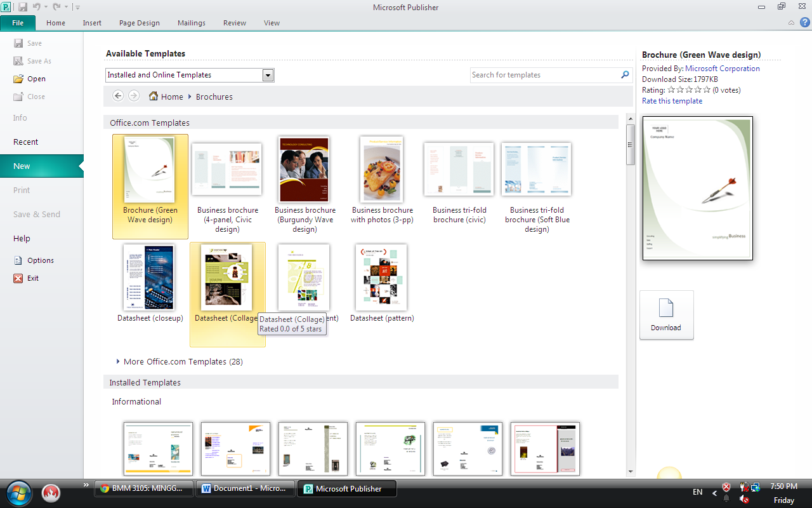Open the Customize Quick Access Toolbar dropdown

click(77, 8)
